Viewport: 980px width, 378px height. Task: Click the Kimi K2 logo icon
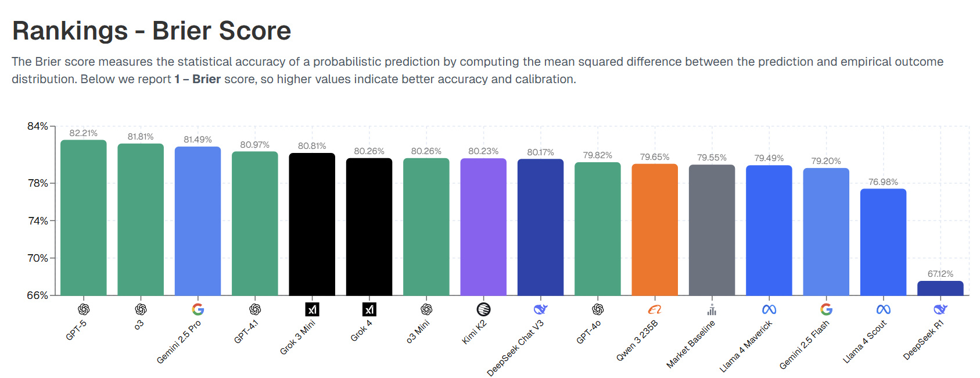483,309
